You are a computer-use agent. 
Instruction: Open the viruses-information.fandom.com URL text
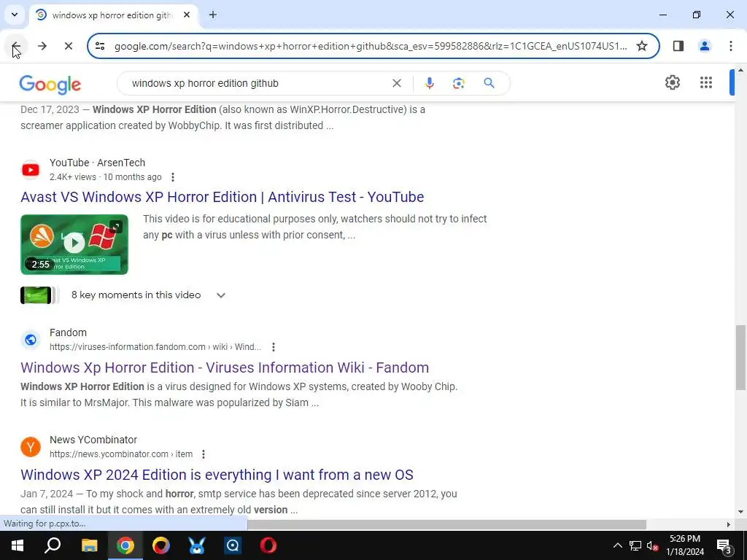[155, 347]
